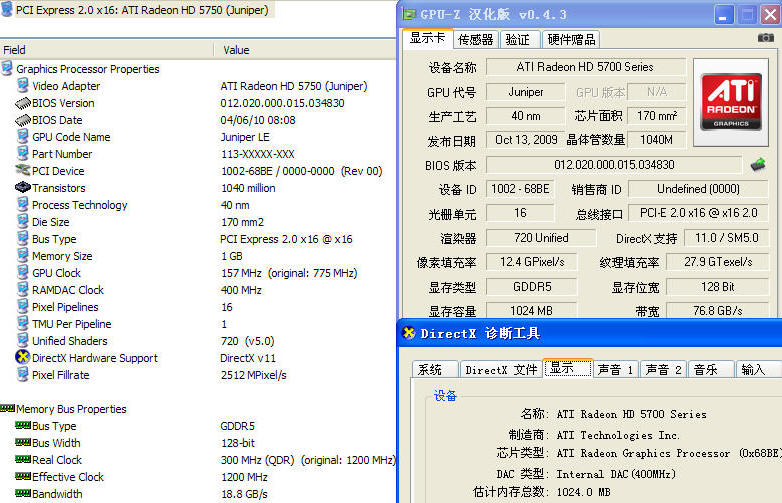Click the BIOS Version chip icon
Image resolution: width=782 pixels, height=503 pixels.
[x=23, y=103]
